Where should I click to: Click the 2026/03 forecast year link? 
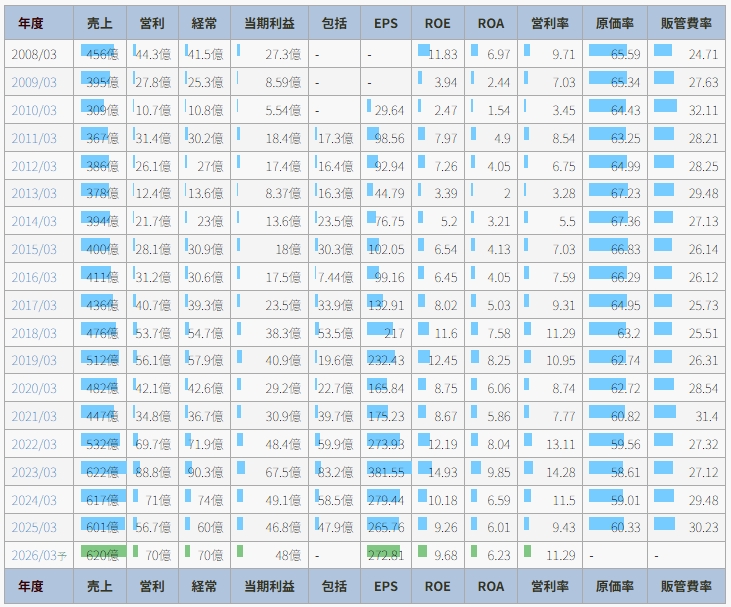[x=34, y=555]
